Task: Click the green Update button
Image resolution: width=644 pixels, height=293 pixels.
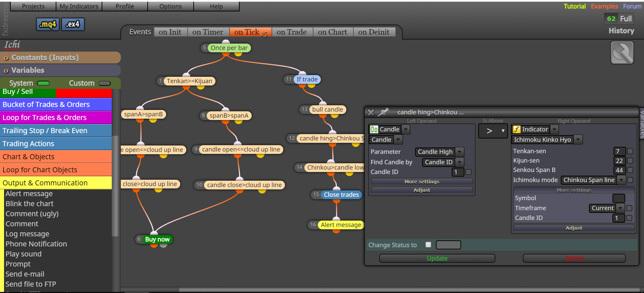Action: [x=437, y=258]
